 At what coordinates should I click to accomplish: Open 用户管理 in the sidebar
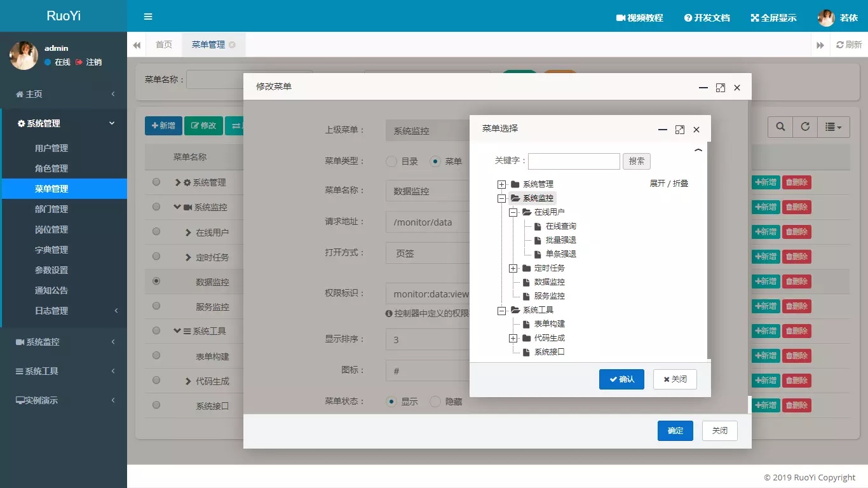(x=51, y=148)
